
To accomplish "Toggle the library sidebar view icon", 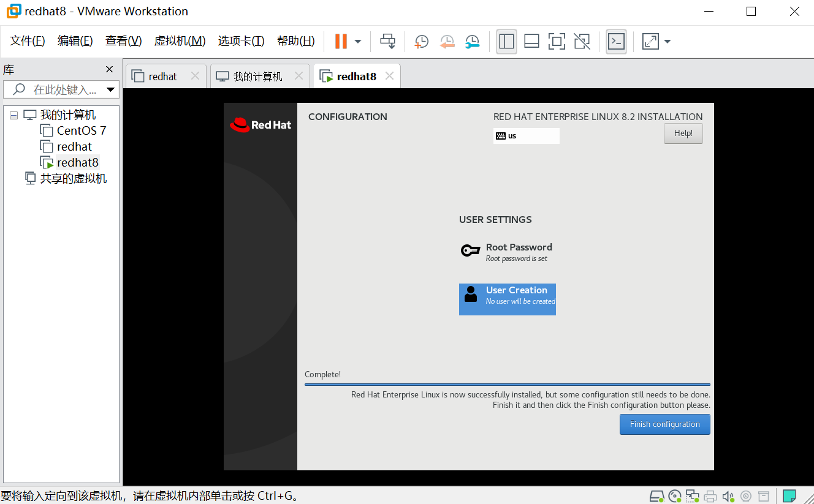I will (x=507, y=41).
